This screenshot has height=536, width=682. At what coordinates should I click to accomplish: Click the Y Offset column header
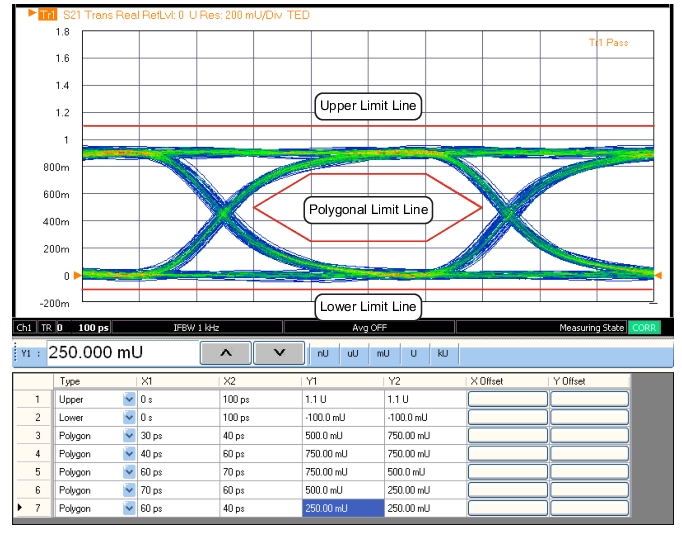coord(588,381)
